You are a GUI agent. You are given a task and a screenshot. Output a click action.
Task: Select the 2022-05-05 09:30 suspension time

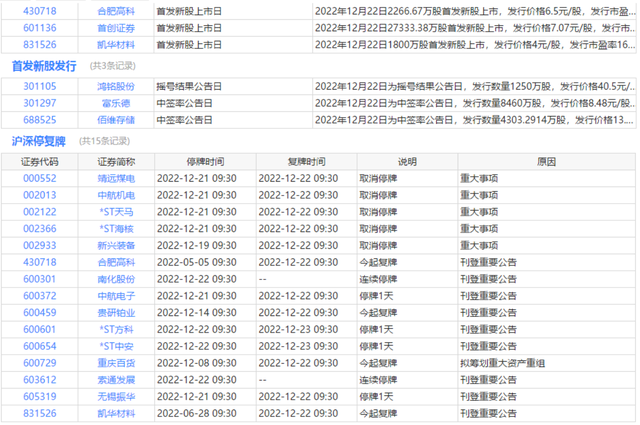click(x=197, y=262)
